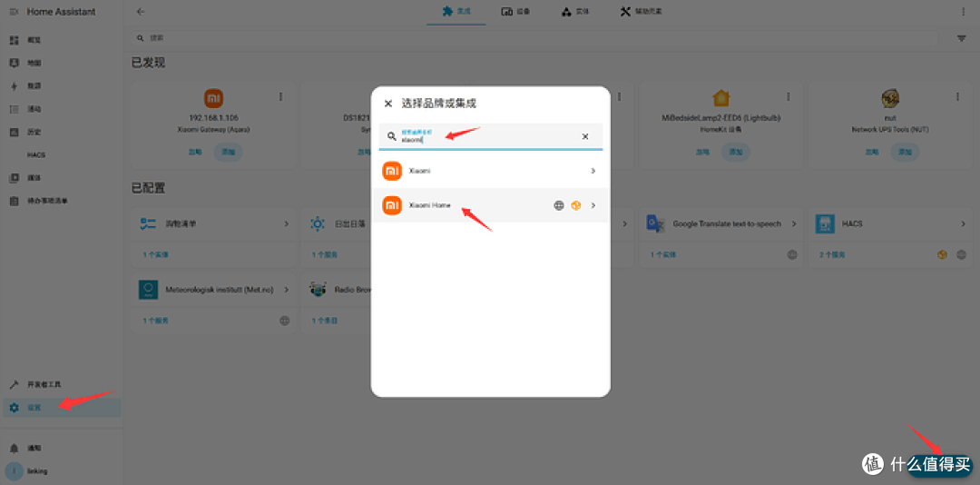Open shopping list 购物清单 card chevron
Viewport: 980px width, 485px height.
[x=286, y=223]
